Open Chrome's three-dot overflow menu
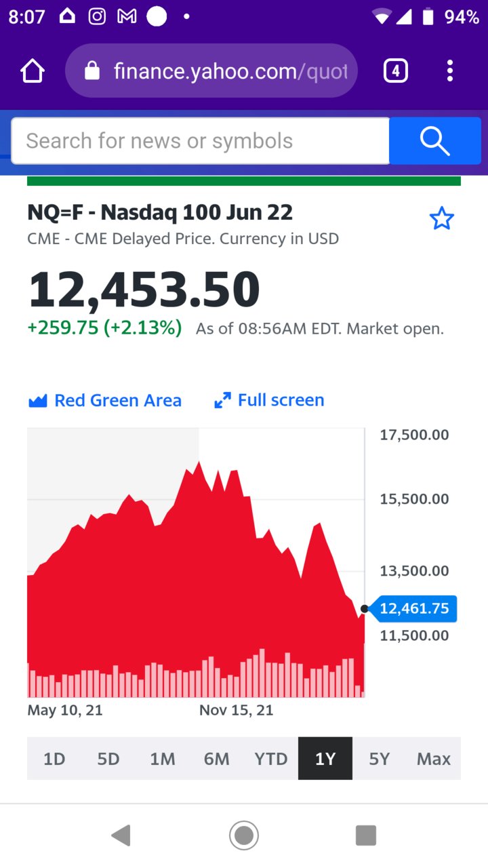This screenshot has height=868, width=488. [x=450, y=71]
